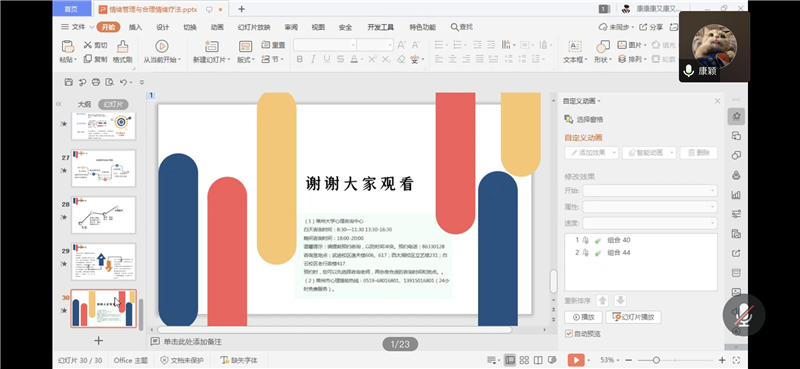Open the Selection Pane (选择窗格)

584,119
